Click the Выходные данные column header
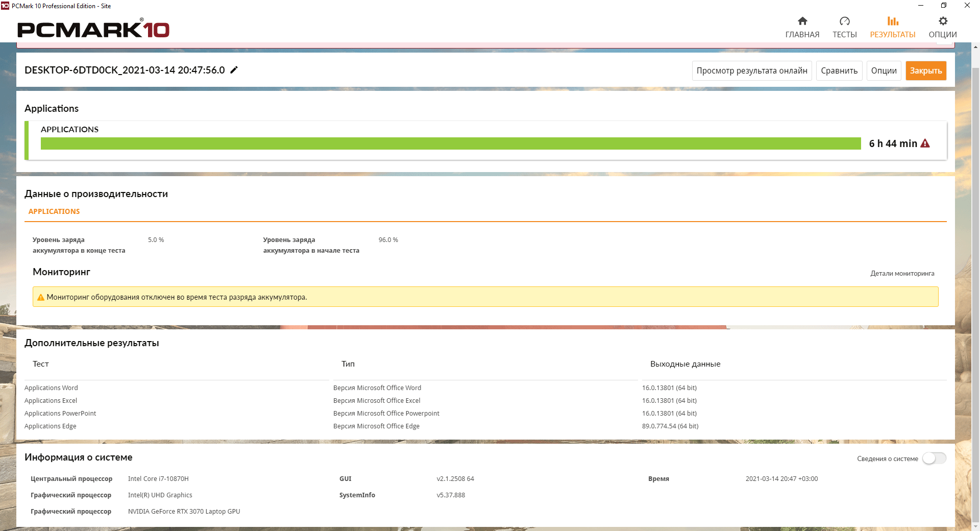Screen dimensions: 980x531 coord(685,364)
